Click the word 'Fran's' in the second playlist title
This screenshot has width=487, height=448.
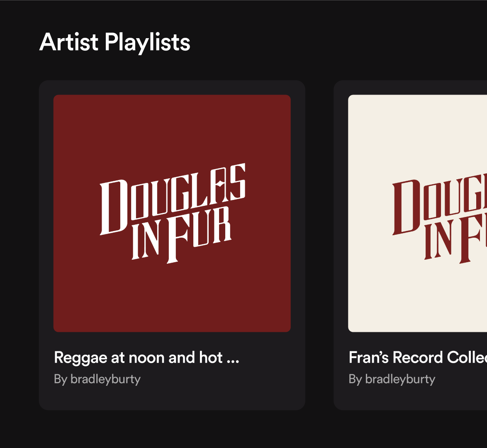pyautogui.click(x=369, y=358)
